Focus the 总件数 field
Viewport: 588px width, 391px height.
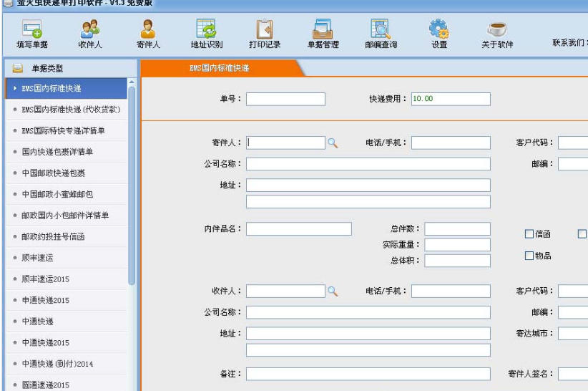point(458,229)
